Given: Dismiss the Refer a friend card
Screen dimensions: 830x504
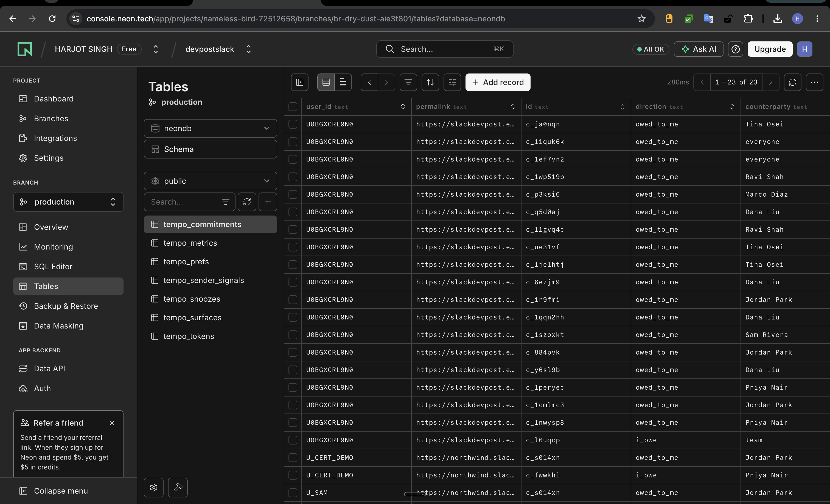Looking at the screenshot, I should [x=112, y=423].
